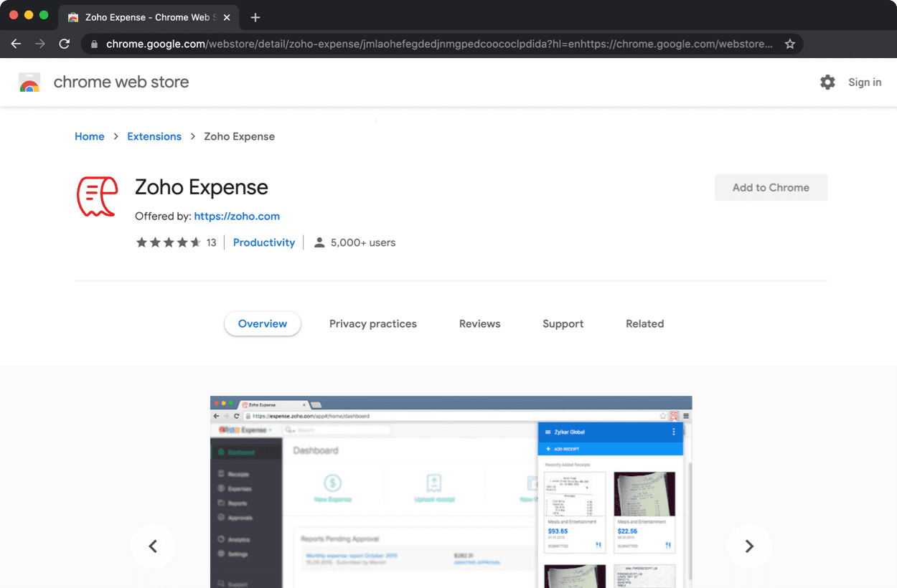The height and width of the screenshot is (588, 897).
Task: Switch to the Reviews tab
Action: pos(479,323)
